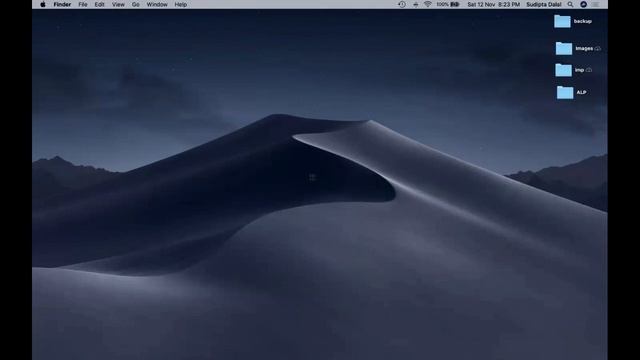This screenshot has height=360, width=640.
Task: Select the images folder icon
Action: [x=564, y=49]
